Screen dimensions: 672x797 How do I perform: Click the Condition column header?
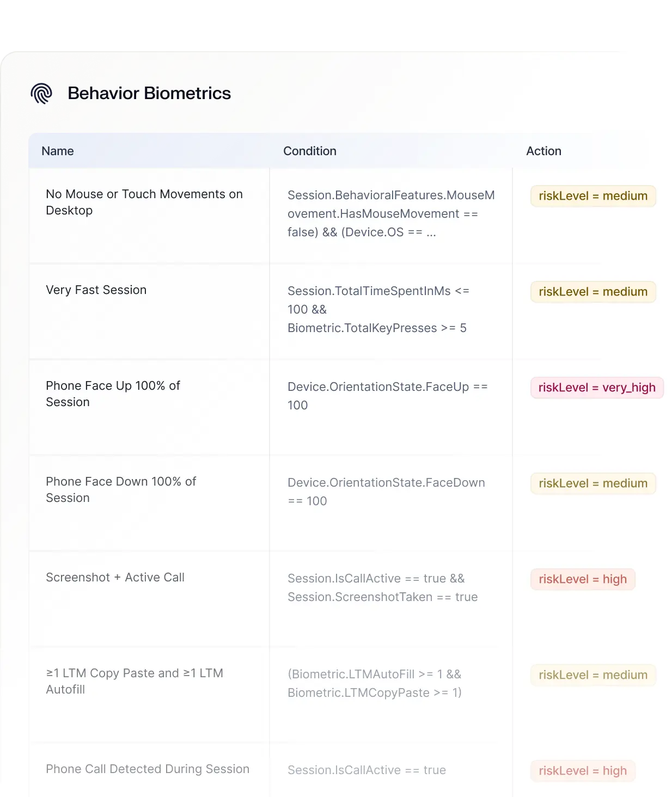(310, 151)
